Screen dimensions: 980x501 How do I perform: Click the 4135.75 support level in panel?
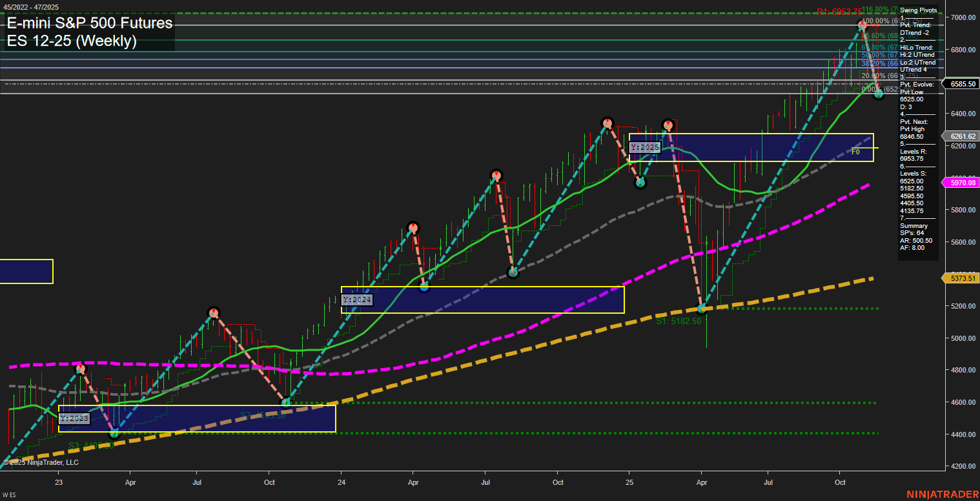(x=912, y=210)
